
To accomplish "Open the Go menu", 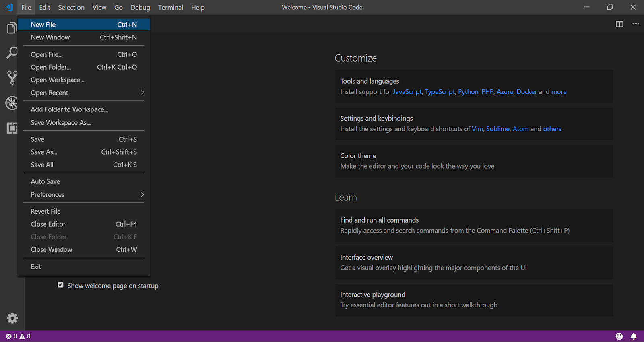I will (118, 7).
